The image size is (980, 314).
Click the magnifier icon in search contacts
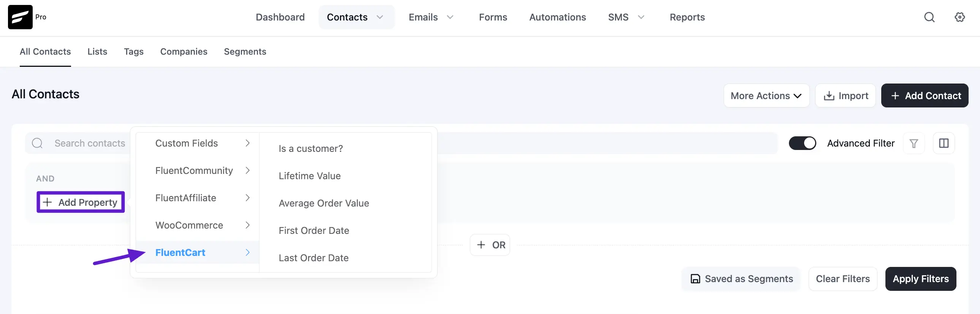pyautogui.click(x=37, y=143)
